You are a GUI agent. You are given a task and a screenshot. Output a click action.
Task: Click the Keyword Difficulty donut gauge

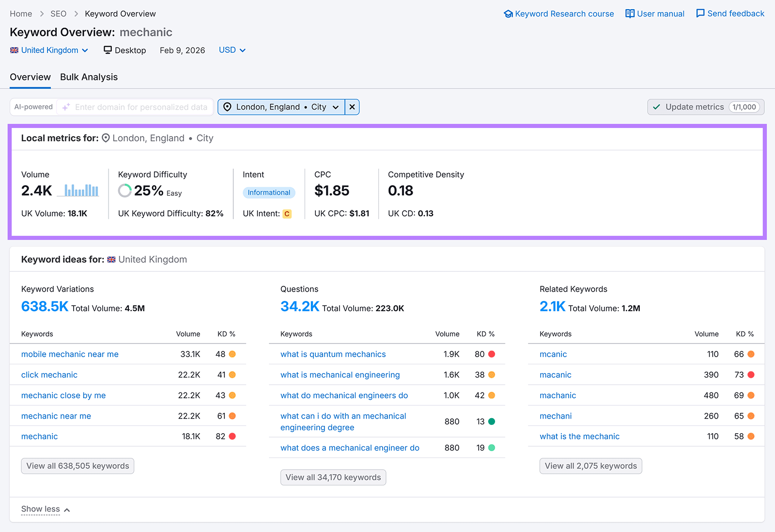click(x=124, y=190)
